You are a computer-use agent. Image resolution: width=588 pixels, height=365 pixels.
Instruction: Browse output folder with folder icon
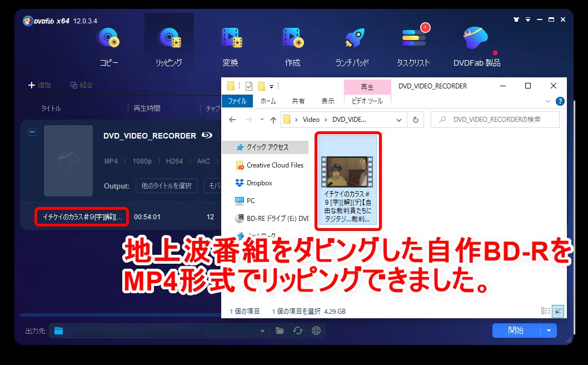coord(280,331)
